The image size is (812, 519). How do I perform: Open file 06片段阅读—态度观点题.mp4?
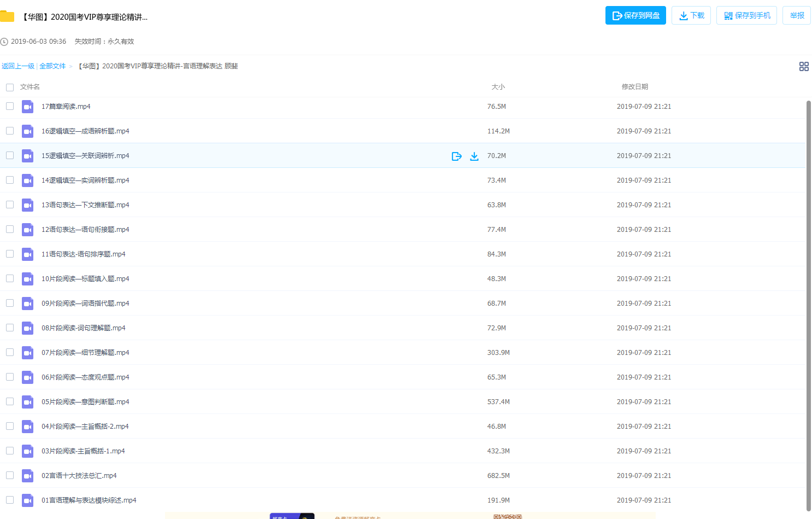[85, 377]
